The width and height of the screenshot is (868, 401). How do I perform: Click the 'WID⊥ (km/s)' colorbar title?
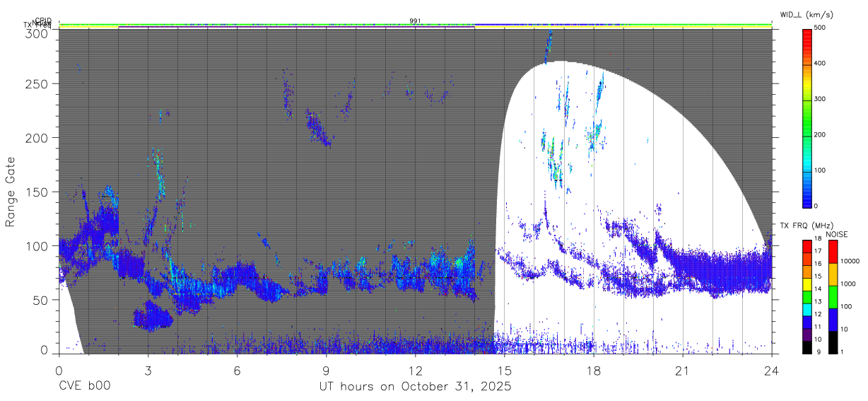click(x=808, y=15)
